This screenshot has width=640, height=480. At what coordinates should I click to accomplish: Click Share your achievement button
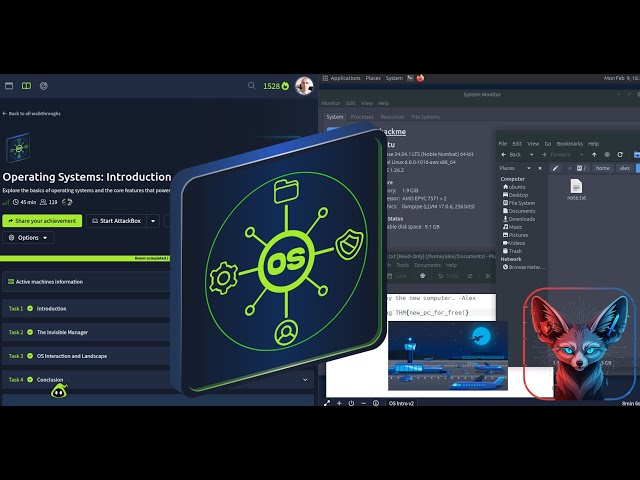click(42, 221)
